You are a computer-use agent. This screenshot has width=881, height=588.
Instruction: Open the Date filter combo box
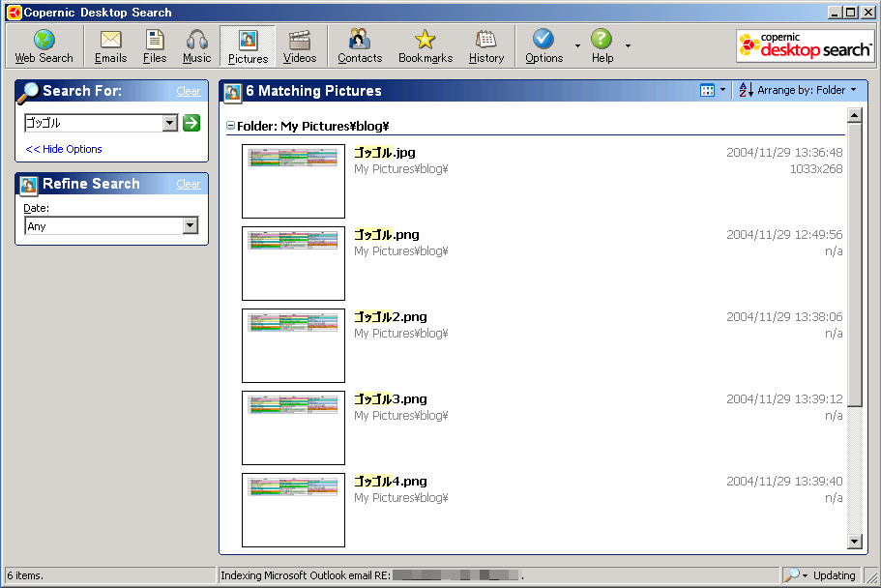coord(111,226)
